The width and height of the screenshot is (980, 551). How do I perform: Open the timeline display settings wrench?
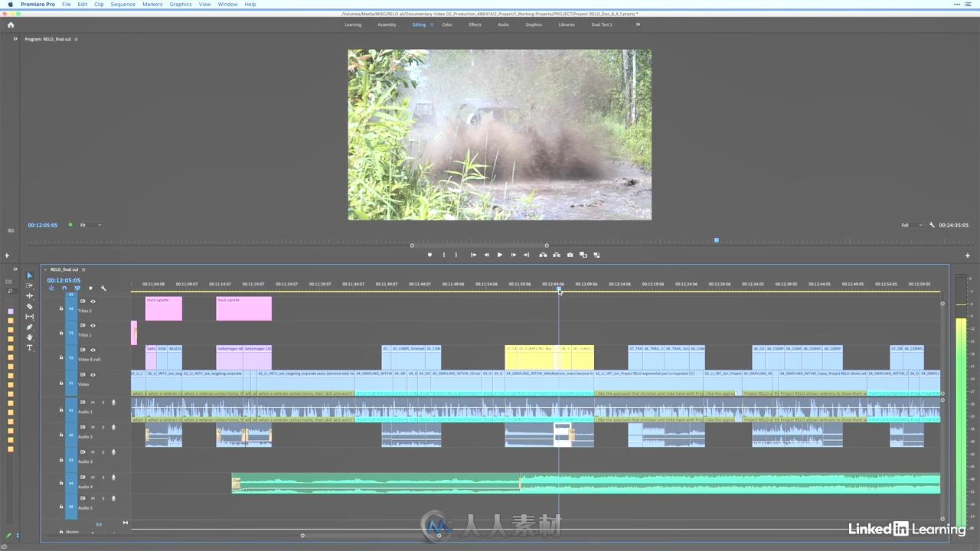[103, 289]
